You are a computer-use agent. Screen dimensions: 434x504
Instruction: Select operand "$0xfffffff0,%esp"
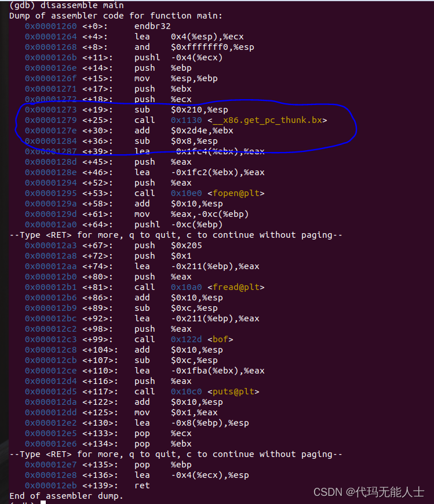coord(212,47)
